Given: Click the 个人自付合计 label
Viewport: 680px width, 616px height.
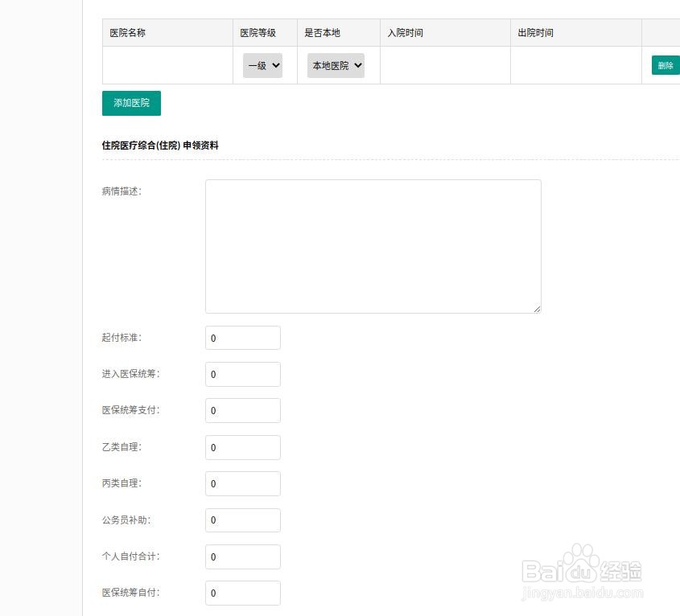Looking at the screenshot, I should click(131, 556).
